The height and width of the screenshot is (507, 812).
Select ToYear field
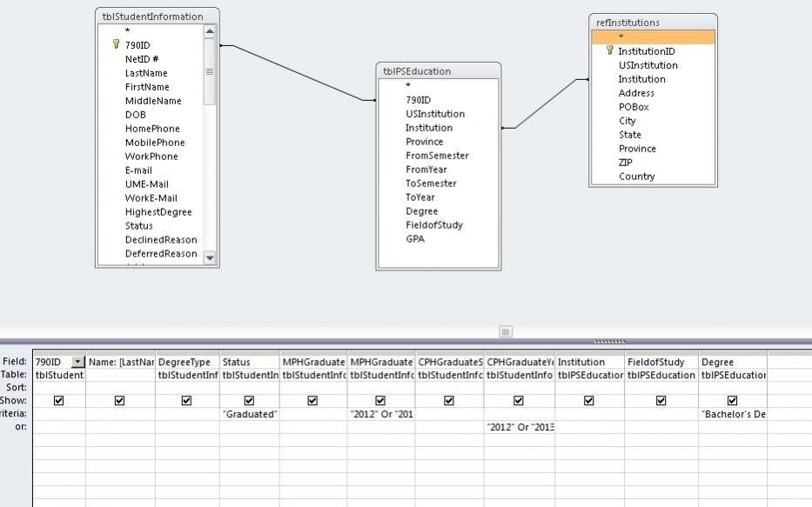pyautogui.click(x=420, y=197)
